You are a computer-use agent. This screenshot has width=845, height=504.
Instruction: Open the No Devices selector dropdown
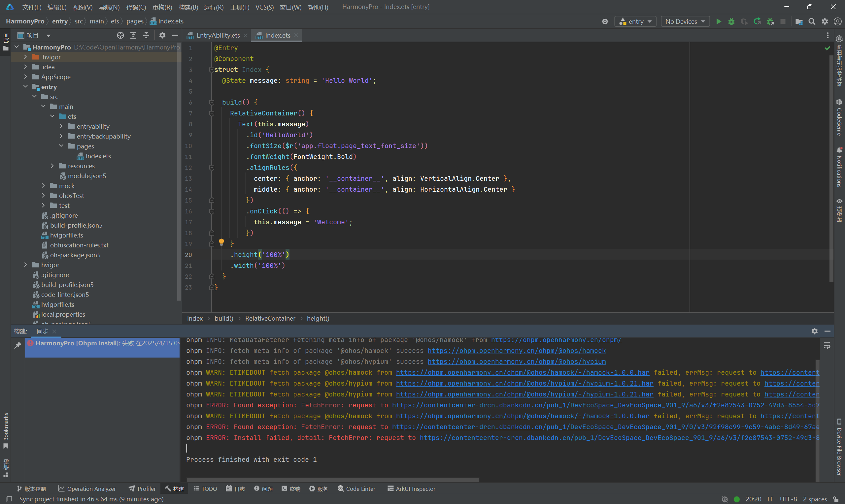[x=685, y=21]
